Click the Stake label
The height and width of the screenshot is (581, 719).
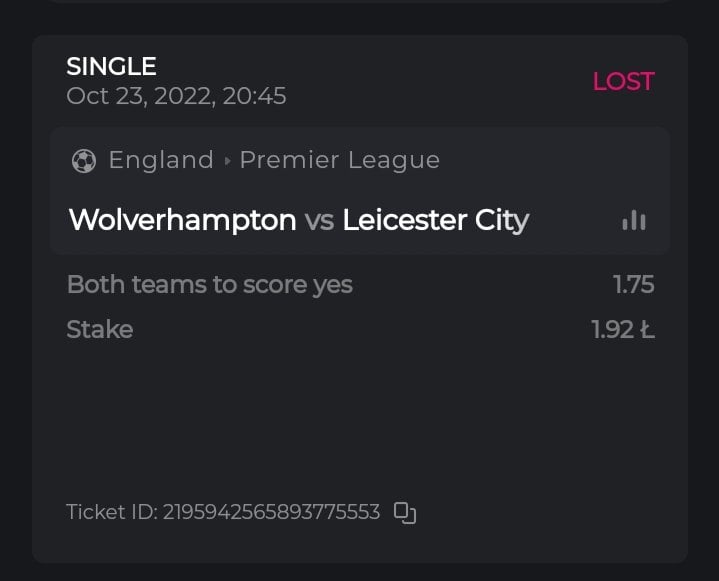(99, 329)
